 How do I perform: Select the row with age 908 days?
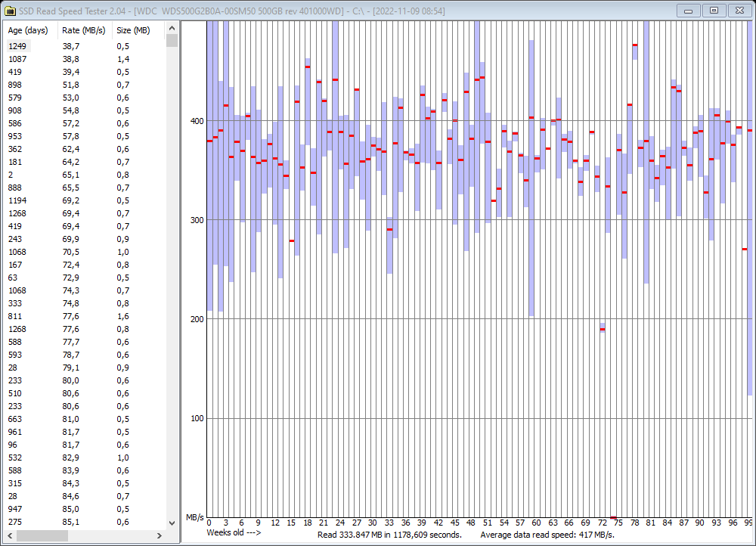(85, 110)
